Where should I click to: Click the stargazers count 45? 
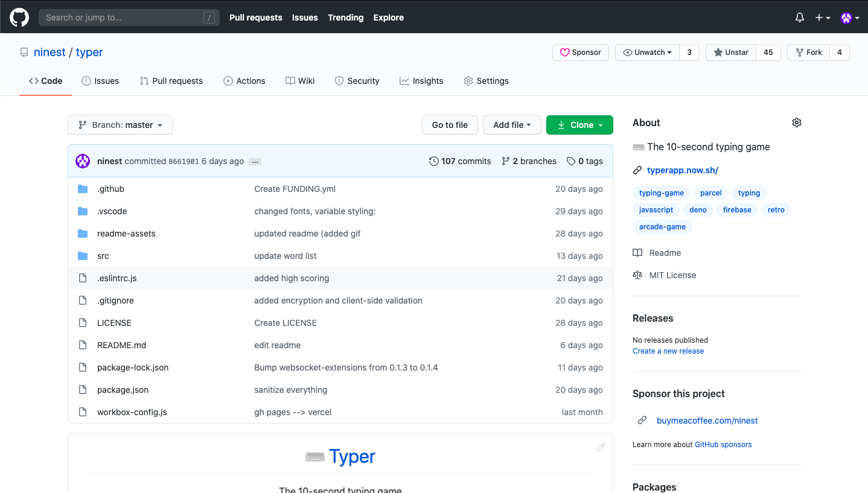(768, 52)
